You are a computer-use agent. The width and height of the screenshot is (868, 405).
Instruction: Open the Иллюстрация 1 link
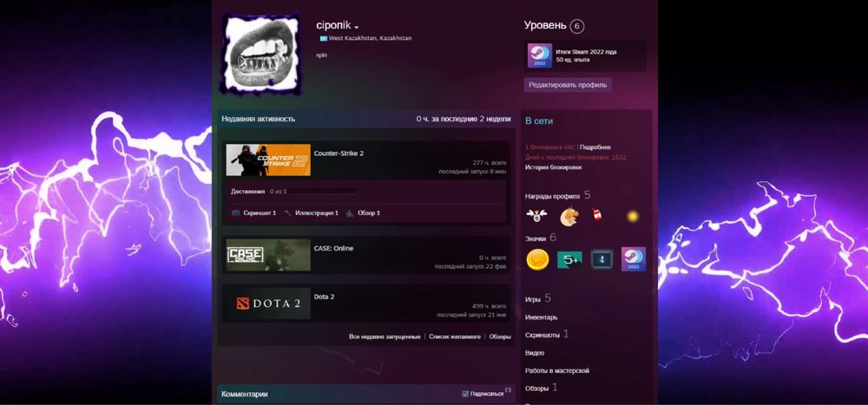click(317, 212)
